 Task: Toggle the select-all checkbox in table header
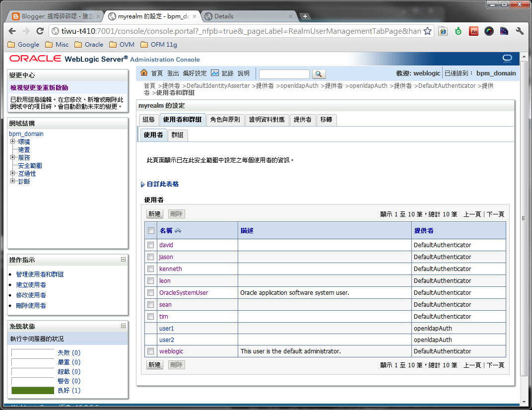(151, 231)
